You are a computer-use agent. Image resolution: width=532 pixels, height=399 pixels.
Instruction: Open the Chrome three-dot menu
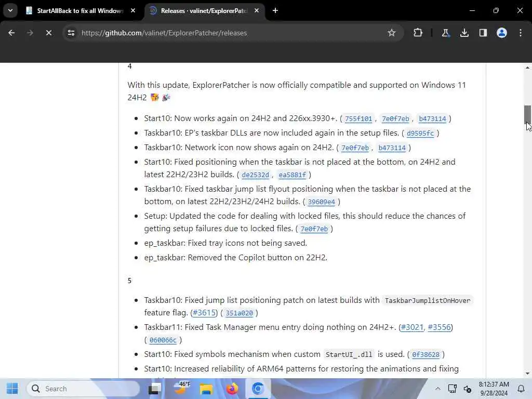[x=521, y=33]
